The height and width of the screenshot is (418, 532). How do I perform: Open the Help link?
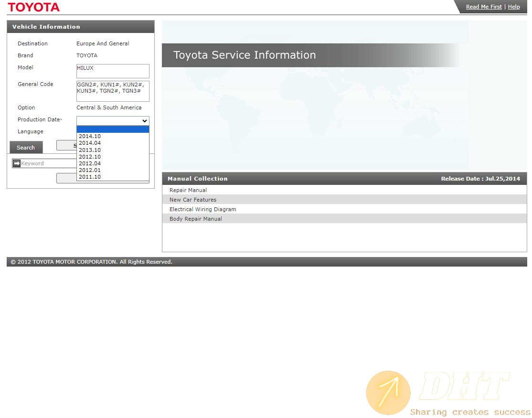(514, 7)
